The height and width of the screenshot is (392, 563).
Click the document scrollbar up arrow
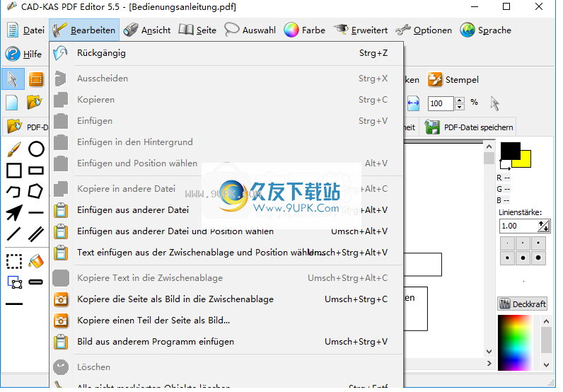(489, 146)
